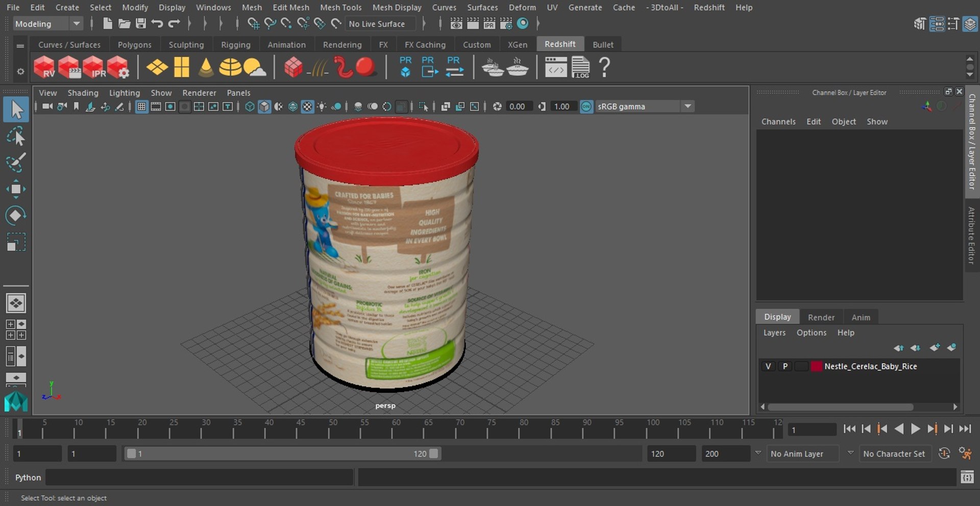Click the Play backwards button

[x=899, y=429]
